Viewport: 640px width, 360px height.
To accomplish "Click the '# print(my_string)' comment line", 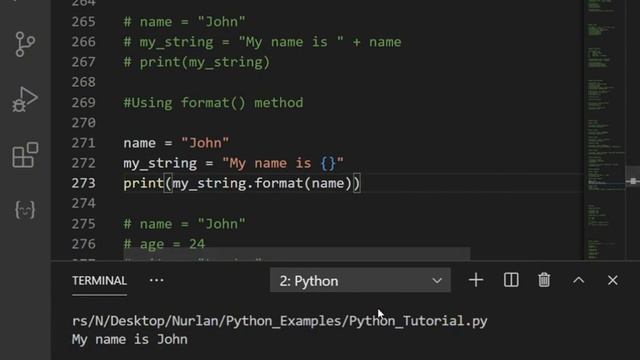I will click(197, 62).
